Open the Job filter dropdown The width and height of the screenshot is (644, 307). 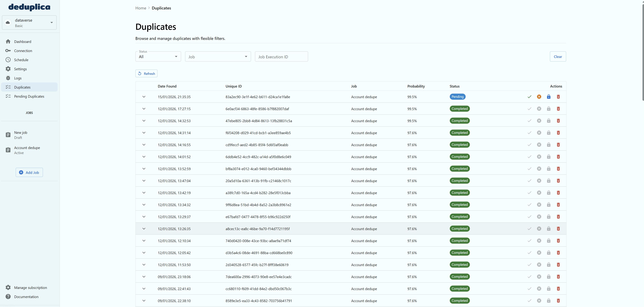[x=218, y=57]
